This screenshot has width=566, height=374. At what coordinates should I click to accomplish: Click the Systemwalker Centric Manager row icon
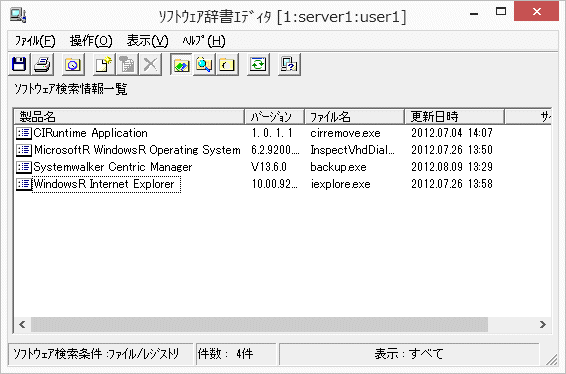(24, 167)
